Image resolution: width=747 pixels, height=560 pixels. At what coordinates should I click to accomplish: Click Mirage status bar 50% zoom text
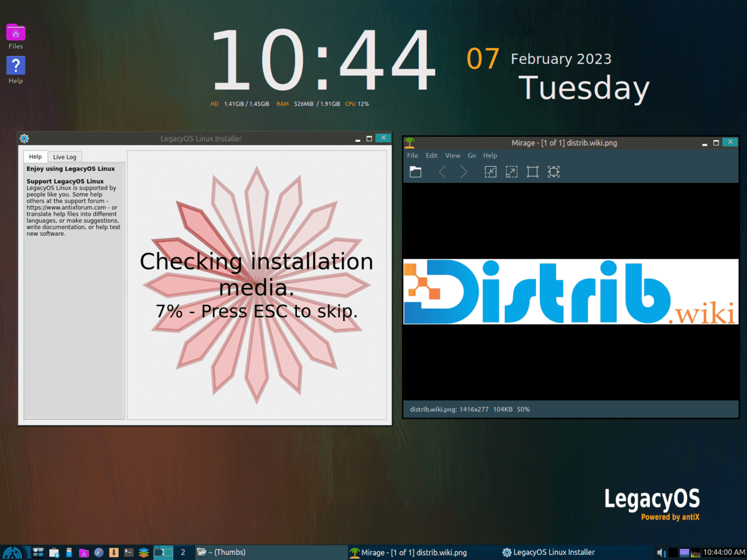(523, 409)
